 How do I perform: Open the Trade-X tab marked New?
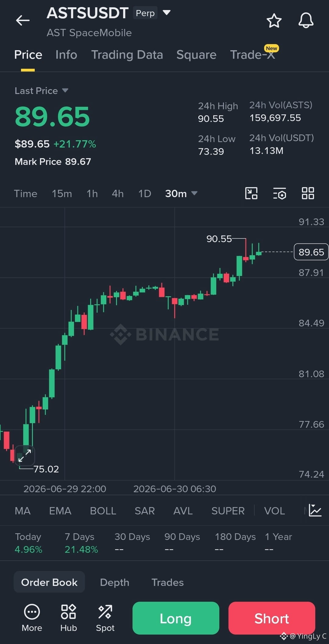tap(253, 54)
